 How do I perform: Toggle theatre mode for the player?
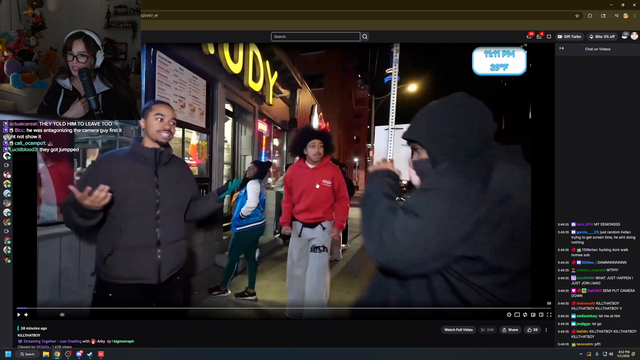(541, 315)
